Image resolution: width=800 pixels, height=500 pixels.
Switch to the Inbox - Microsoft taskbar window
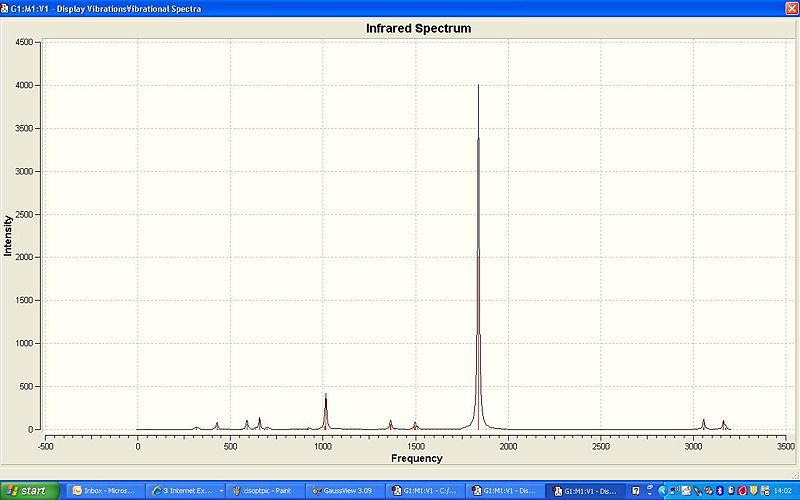click(106, 491)
